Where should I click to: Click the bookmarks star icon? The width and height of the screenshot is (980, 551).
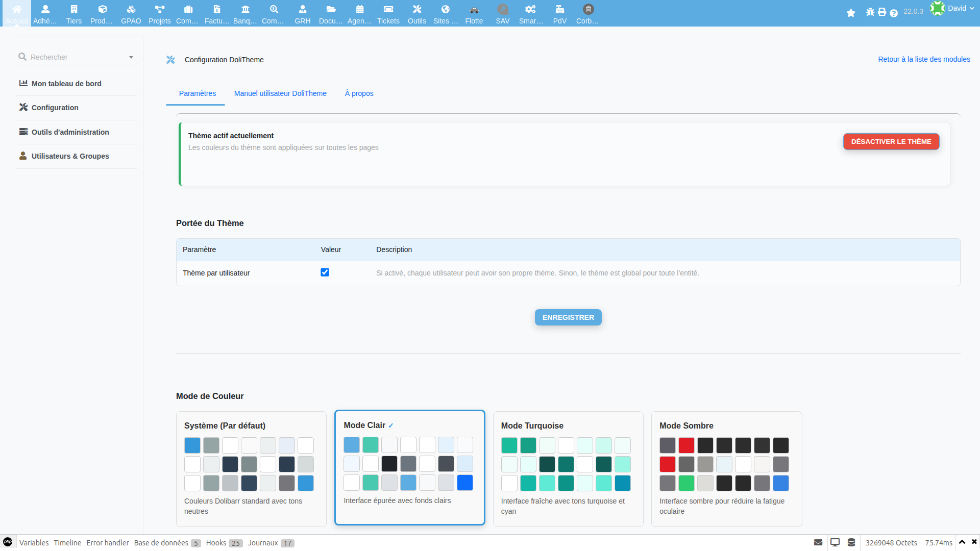[x=851, y=13]
